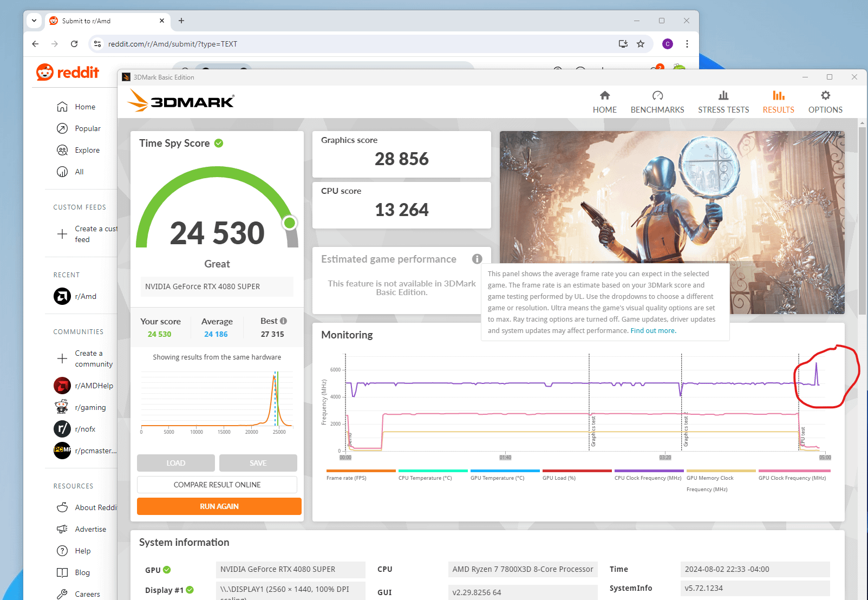The image size is (868, 600).
Task: Click the info icon beside Estimated game performance
Action: click(x=477, y=259)
